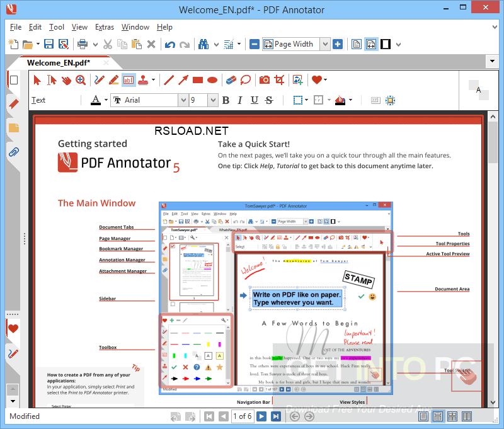Select the Welcome_EN.pdf document tab

pyautogui.click(x=59, y=62)
